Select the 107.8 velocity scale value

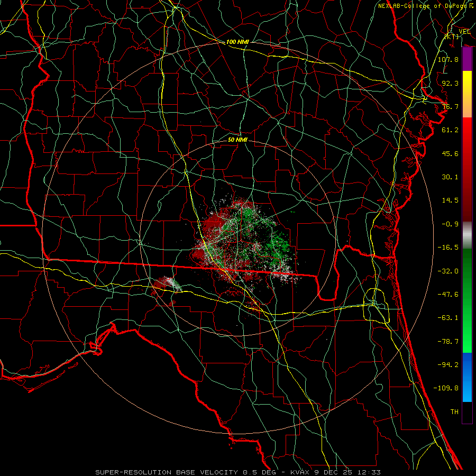pos(448,59)
